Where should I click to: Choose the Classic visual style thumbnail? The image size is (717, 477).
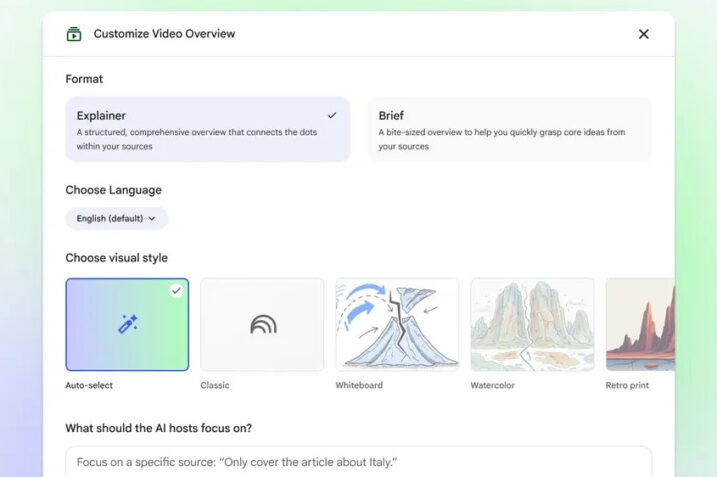coord(262,324)
